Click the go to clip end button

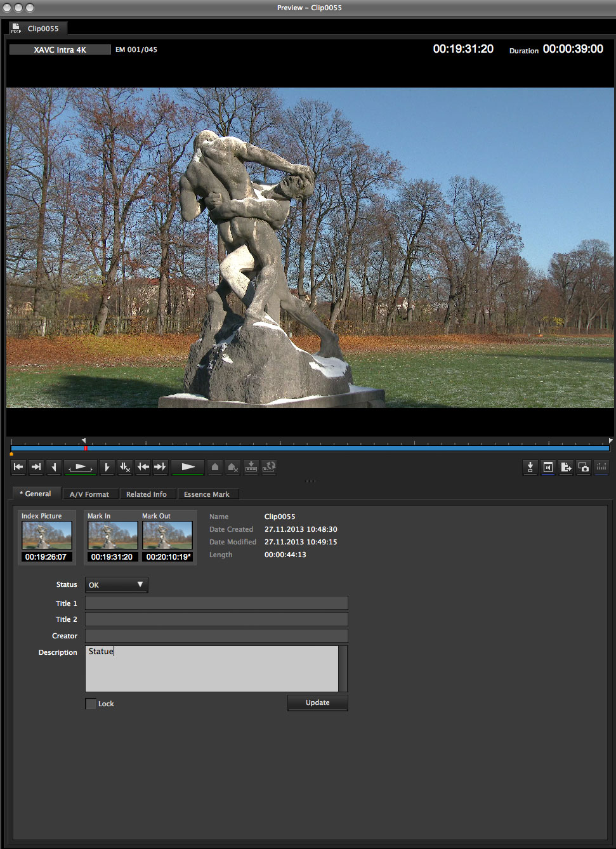(36, 467)
